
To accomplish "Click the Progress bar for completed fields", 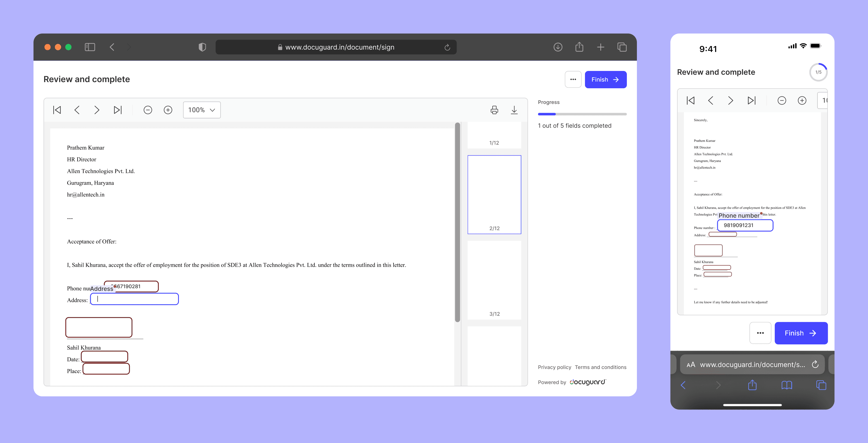I will pos(582,114).
